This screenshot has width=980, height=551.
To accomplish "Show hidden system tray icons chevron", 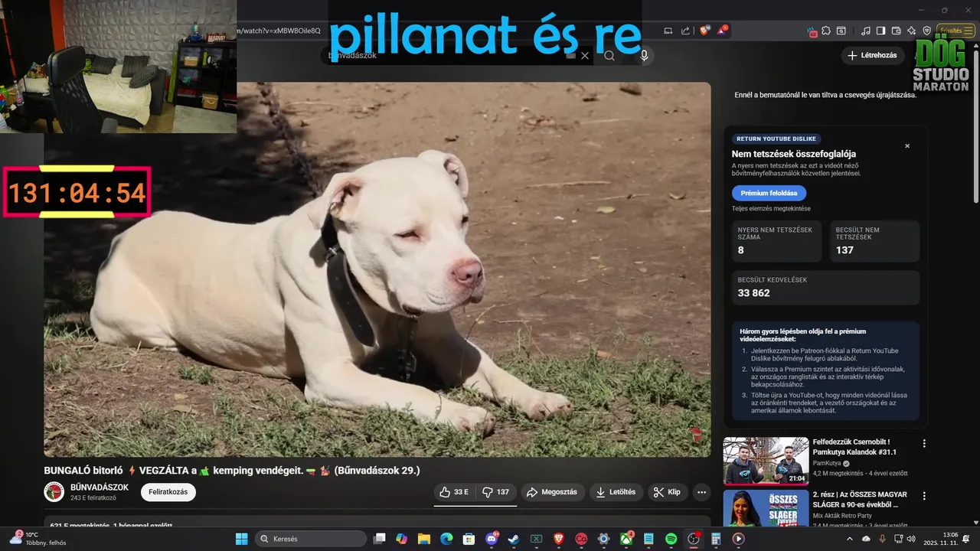I will (x=849, y=539).
